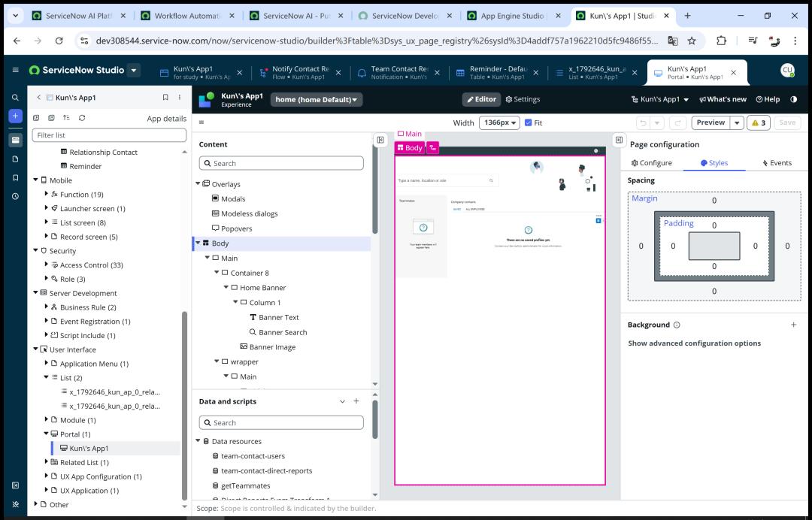Click the Data and scripts search field

[x=281, y=423]
